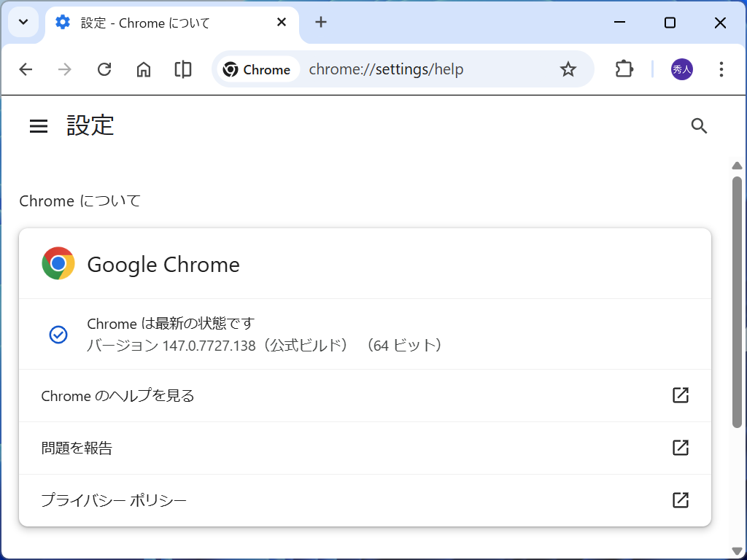Bookmark this page via star icon

click(568, 69)
